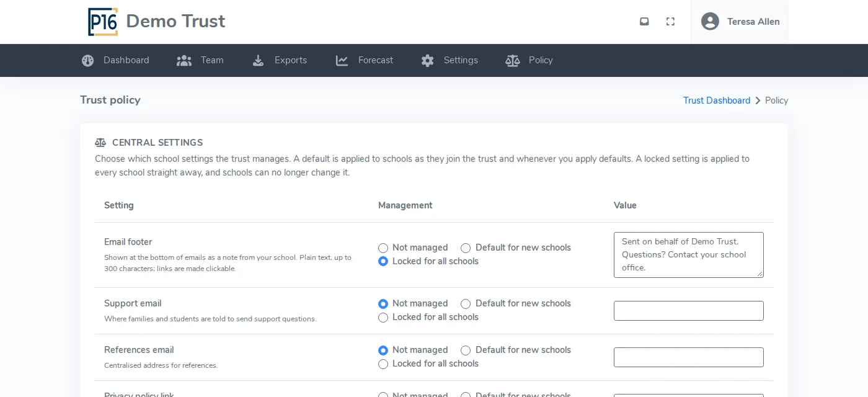This screenshot has height=397, width=868.
Task: Click the Settings gear icon
Action: [427, 60]
